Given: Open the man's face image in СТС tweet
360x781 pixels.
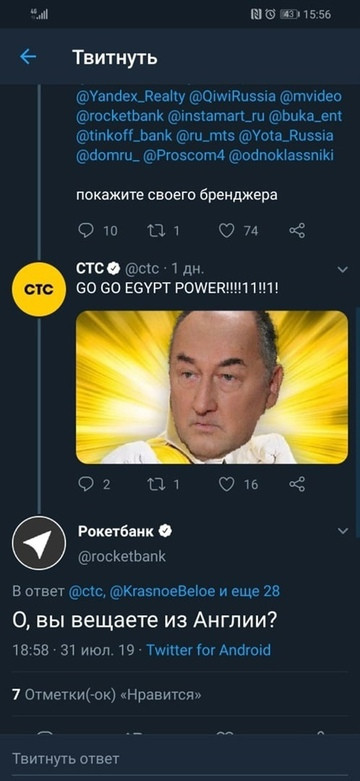Looking at the screenshot, I should point(212,388).
